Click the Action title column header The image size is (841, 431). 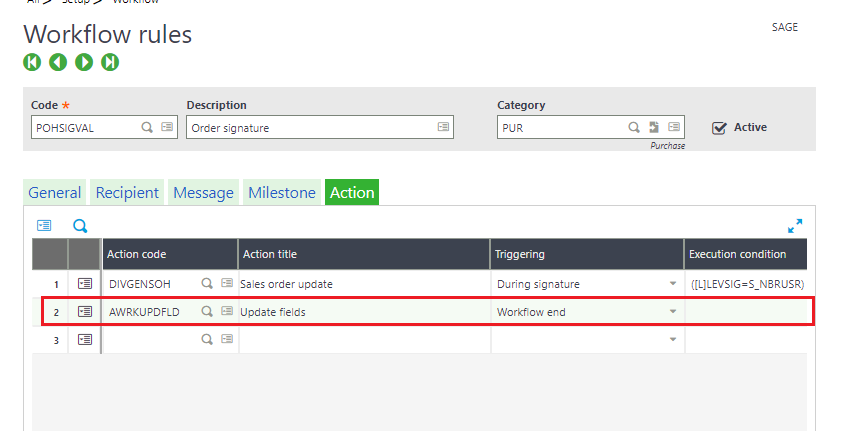(x=364, y=254)
